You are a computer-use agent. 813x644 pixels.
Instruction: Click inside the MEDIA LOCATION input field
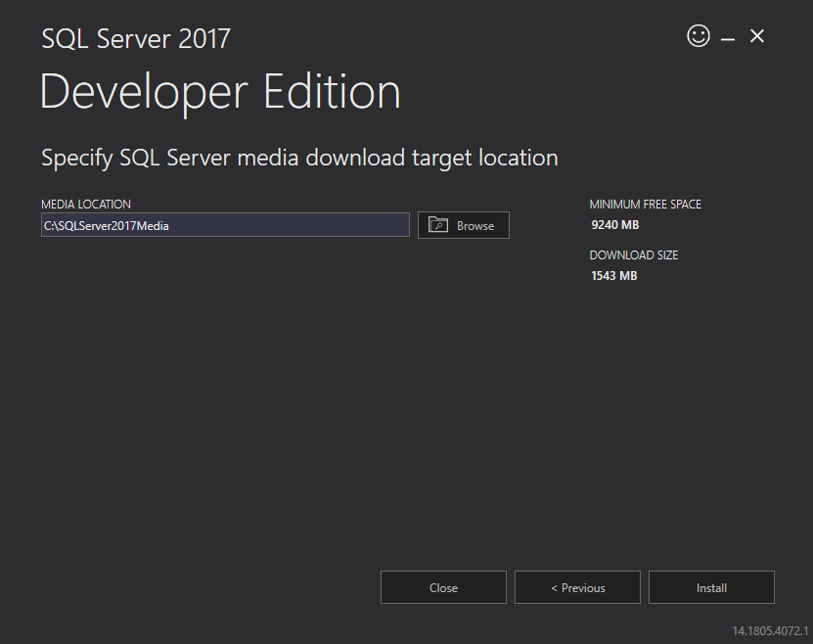(x=225, y=224)
